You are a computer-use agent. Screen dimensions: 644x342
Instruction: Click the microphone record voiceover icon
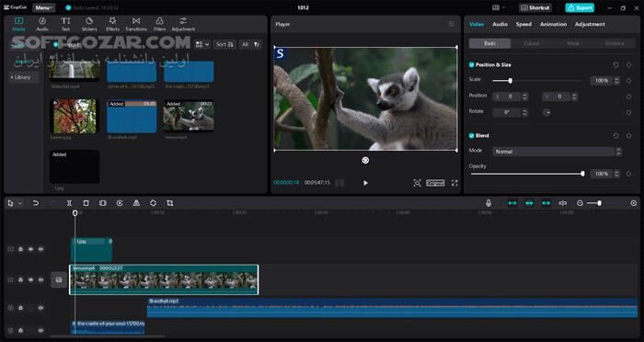pyautogui.click(x=489, y=203)
